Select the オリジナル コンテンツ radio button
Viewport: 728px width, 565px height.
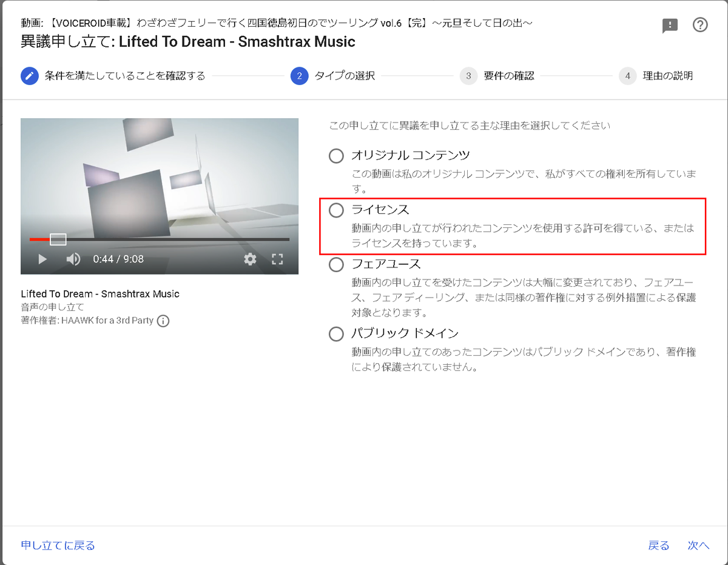click(336, 156)
